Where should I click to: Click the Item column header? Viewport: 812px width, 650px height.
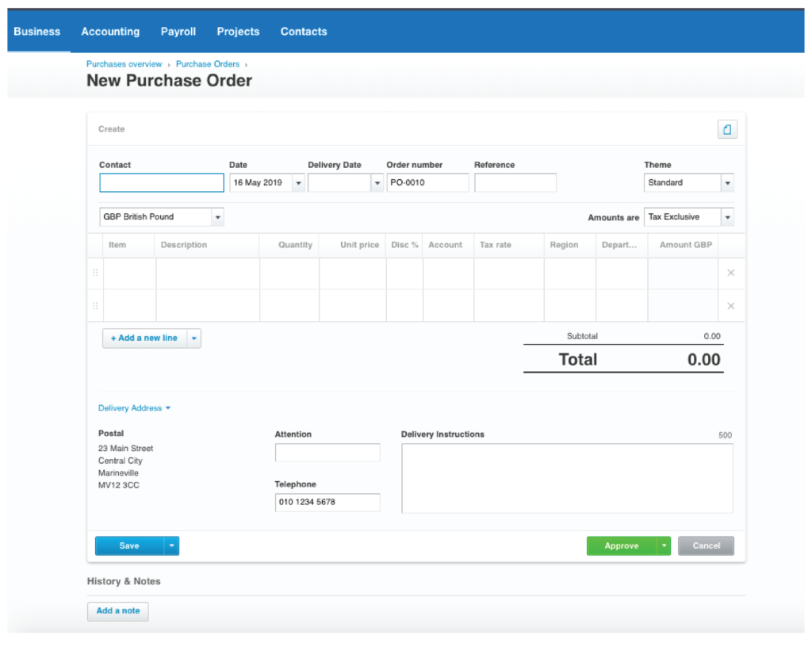[117, 245]
